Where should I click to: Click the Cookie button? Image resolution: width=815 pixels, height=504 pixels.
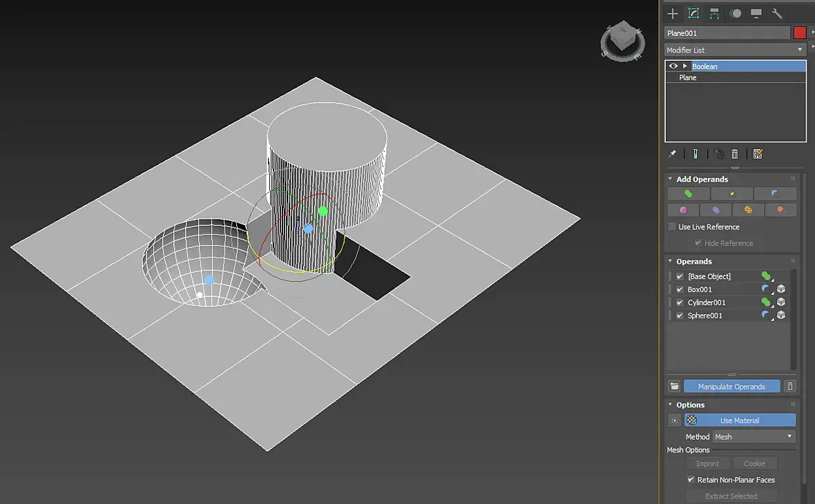tap(754, 463)
